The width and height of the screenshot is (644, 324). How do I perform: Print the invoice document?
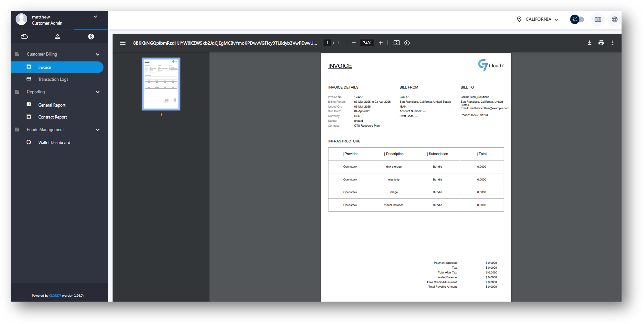(x=601, y=43)
